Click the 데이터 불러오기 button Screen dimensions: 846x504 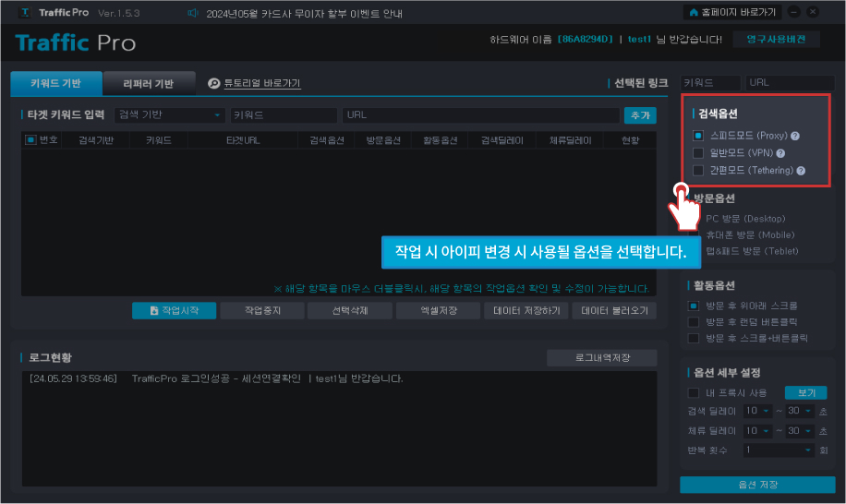pos(614,310)
